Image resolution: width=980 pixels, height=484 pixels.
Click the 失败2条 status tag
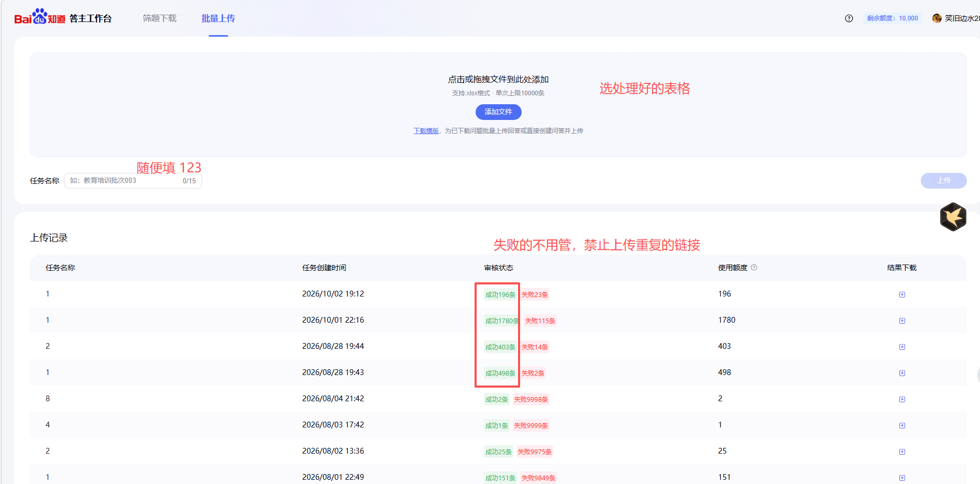tap(533, 373)
